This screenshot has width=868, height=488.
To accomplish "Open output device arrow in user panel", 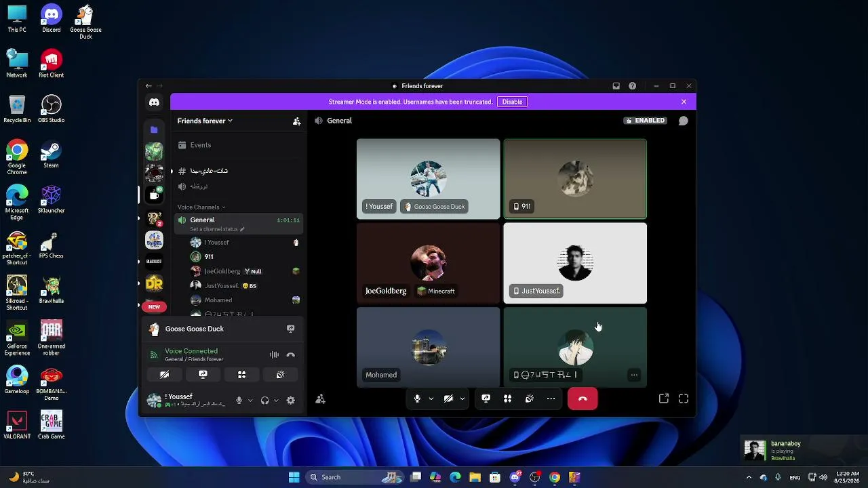I will (x=276, y=401).
